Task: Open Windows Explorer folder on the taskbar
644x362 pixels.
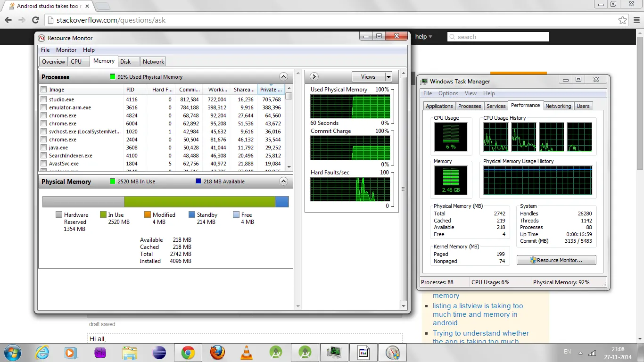Action: click(x=130, y=353)
